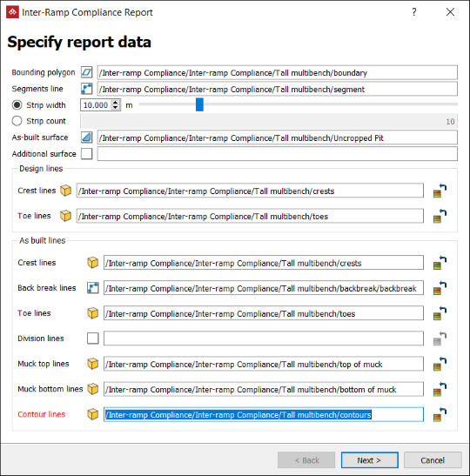The height and width of the screenshot is (476, 470).
Task: Click the design Crest lines container icon
Action: [65, 191]
